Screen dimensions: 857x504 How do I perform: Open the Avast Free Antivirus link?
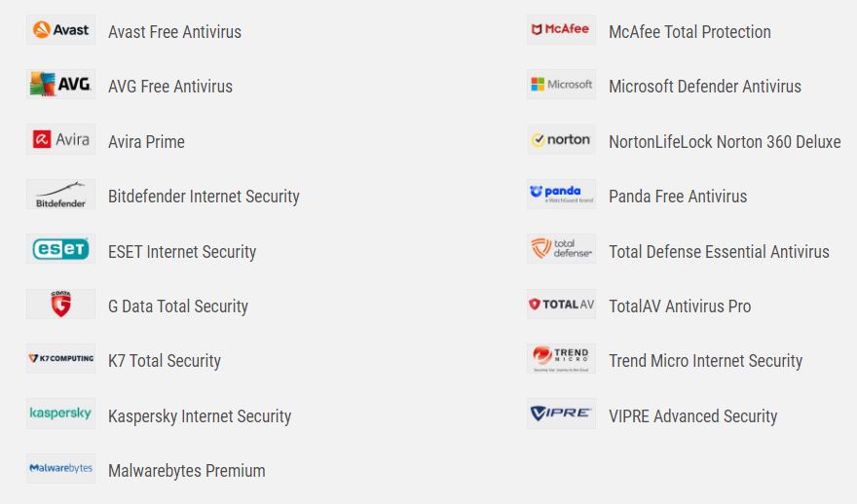point(174,32)
